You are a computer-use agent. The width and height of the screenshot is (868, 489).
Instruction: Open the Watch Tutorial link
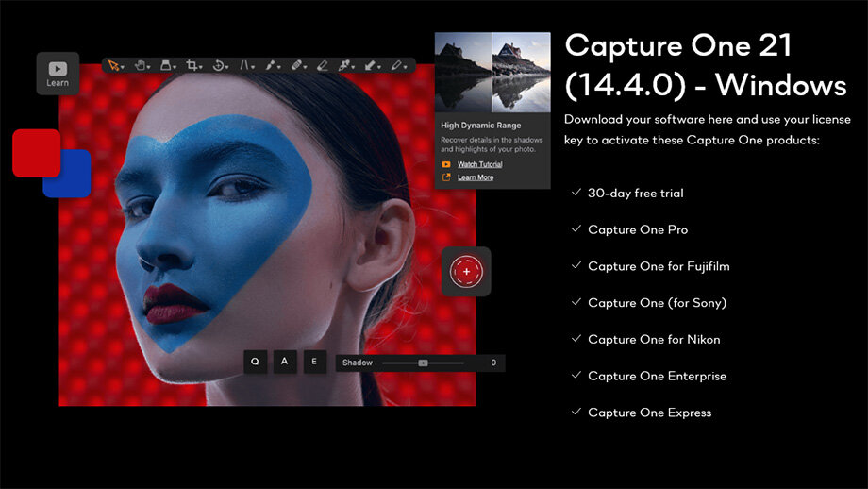click(x=479, y=164)
